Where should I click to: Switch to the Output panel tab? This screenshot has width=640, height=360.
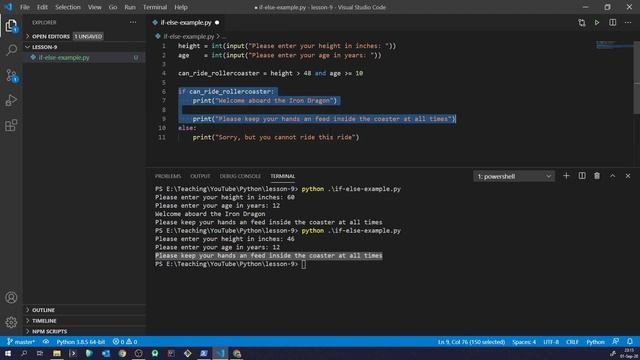coord(200,176)
